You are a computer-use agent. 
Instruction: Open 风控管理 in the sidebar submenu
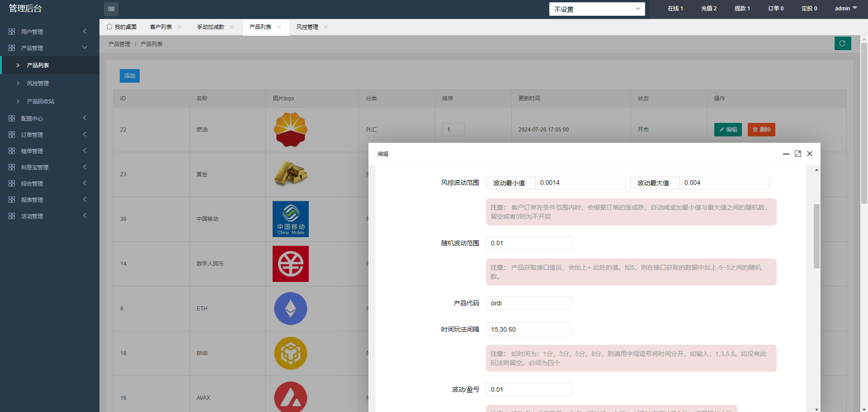pos(38,84)
